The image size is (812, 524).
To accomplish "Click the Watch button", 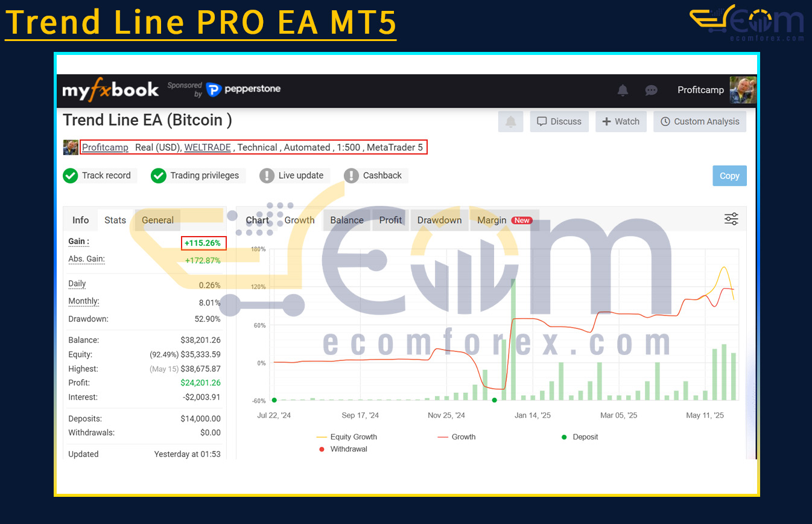I will tap(621, 121).
